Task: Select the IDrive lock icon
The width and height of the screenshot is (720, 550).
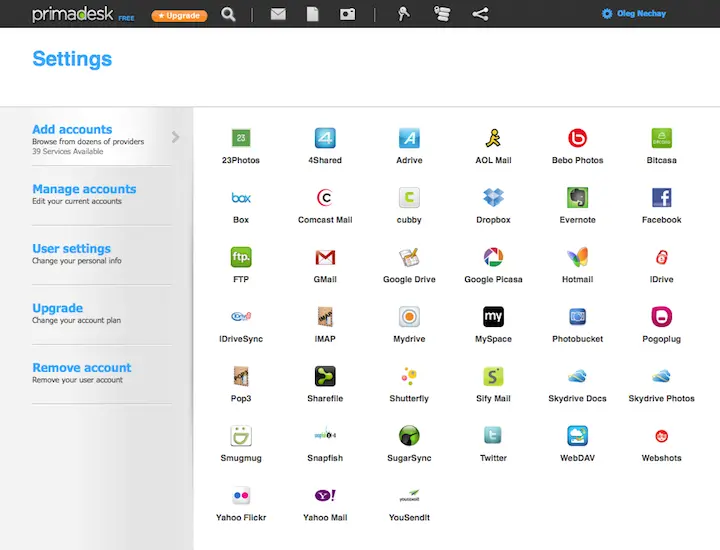Action: click(662, 257)
